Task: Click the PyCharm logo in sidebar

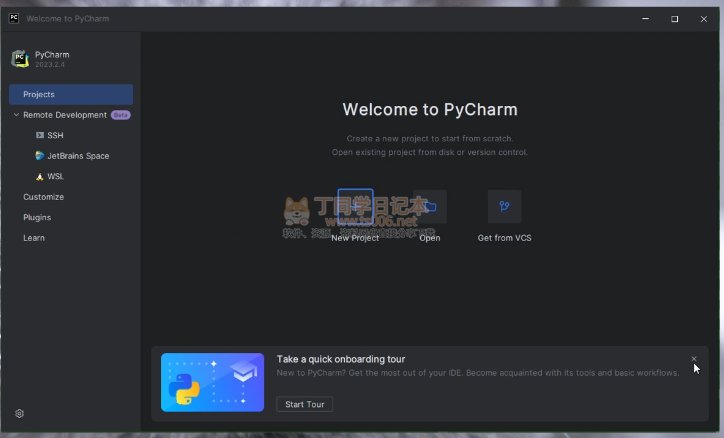Action: click(x=20, y=59)
